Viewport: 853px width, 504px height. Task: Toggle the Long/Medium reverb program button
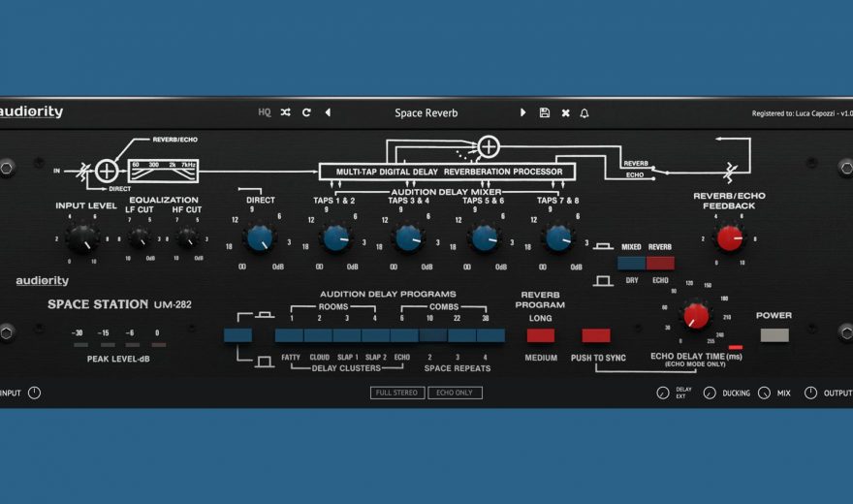pyautogui.click(x=540, y=335)
